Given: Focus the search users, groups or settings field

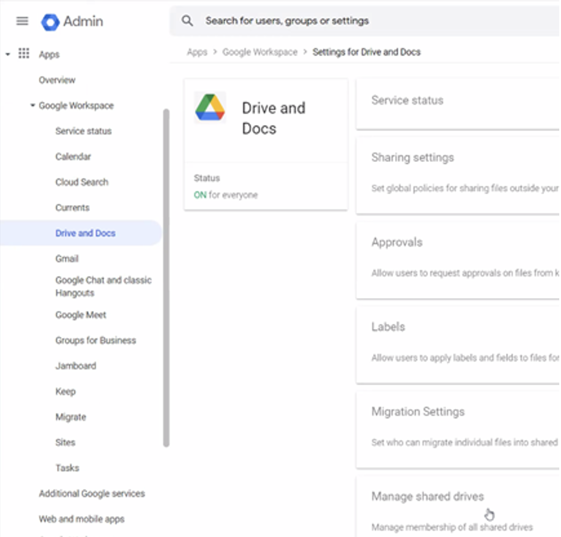Looking at the screenshot, I should click(x=365, y=21).
